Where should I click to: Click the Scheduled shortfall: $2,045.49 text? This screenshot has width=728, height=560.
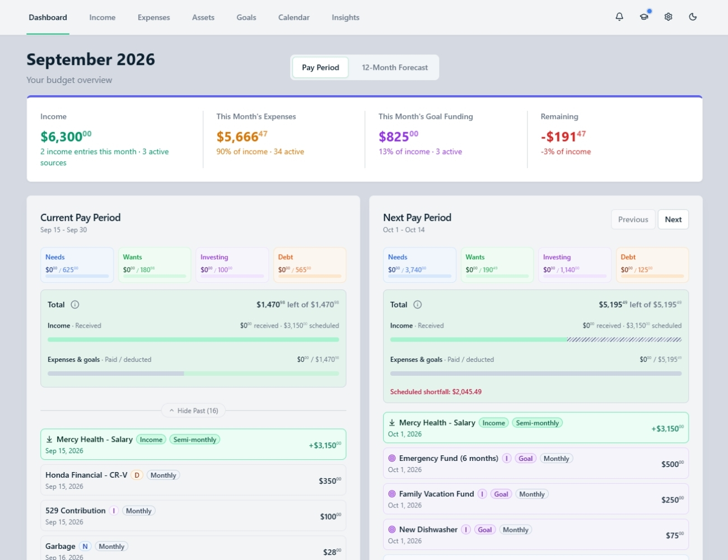436,392
